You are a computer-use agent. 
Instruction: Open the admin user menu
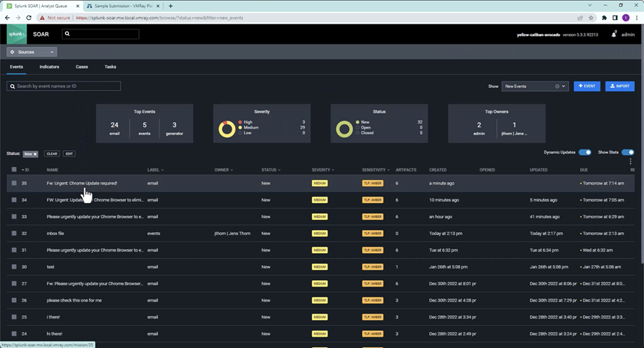pyautogui.click(x=628, y=34)
